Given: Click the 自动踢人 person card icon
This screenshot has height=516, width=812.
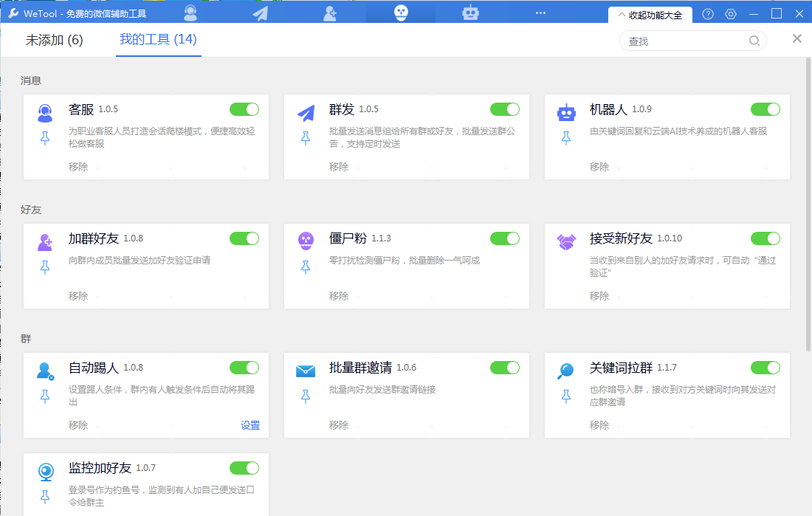Looking at the screenshot, I should click(46, 371).
